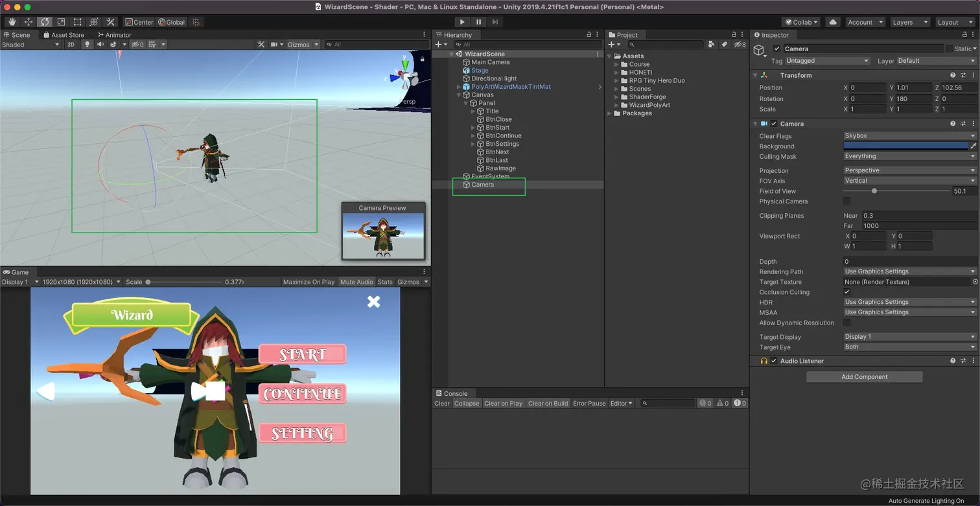This screenshot has height=506, width=980.
Task: Open Camera component presets icon
Action: point(963,124)
